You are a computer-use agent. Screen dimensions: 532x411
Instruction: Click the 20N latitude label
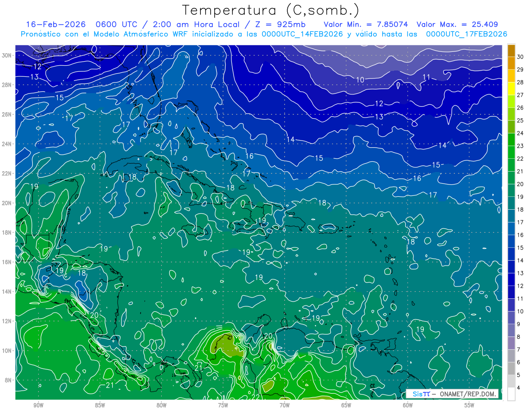[7, 203]
